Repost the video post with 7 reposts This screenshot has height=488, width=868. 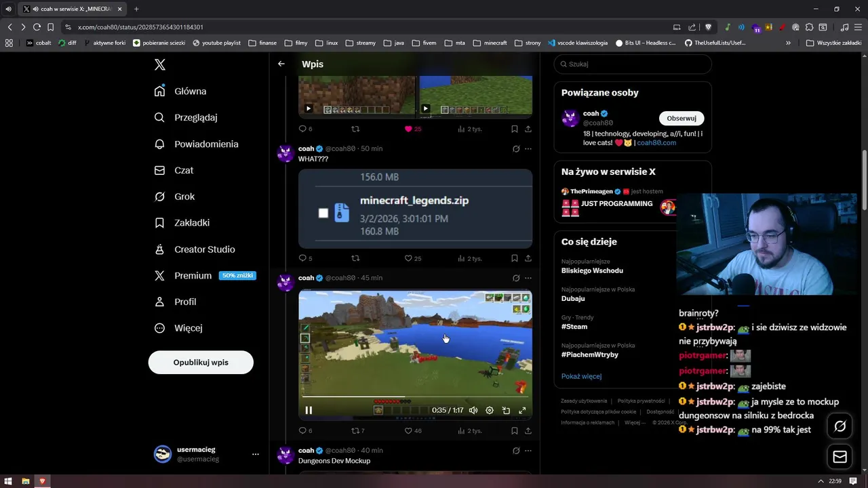357,430
